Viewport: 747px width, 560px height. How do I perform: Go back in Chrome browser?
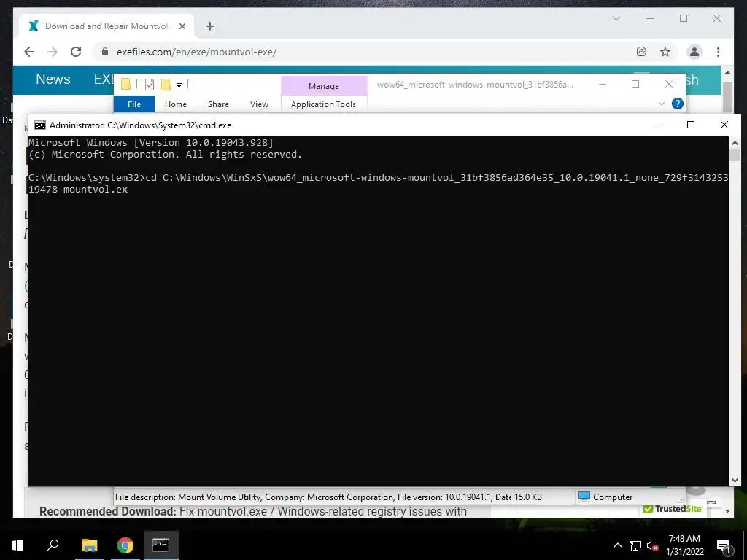click(x=29, y=52)
